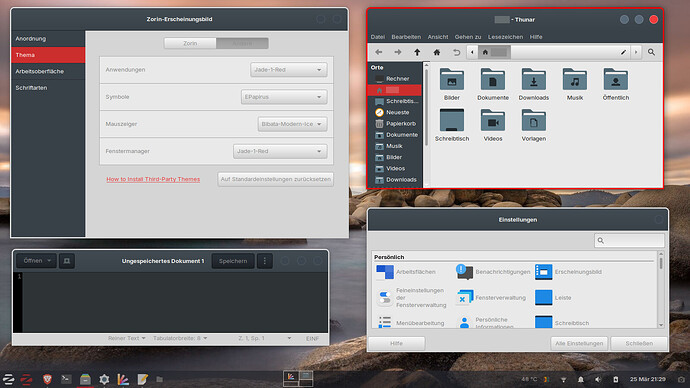Click the Thunar search icon
Viewport: 690px width, 388px height.
coord(651,52)
